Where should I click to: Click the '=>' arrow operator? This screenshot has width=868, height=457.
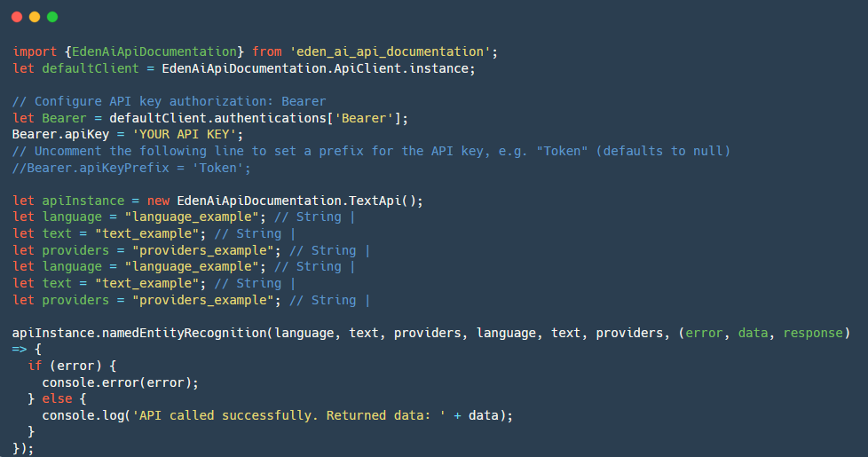pyautogui.click(x=20, y=350)
